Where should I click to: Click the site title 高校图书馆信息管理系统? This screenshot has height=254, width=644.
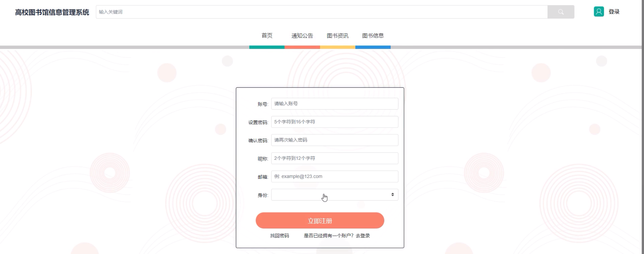(x=52, y=12)
